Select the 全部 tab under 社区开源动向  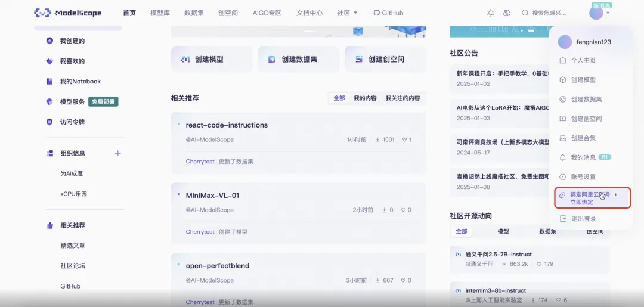click(461, 231)
